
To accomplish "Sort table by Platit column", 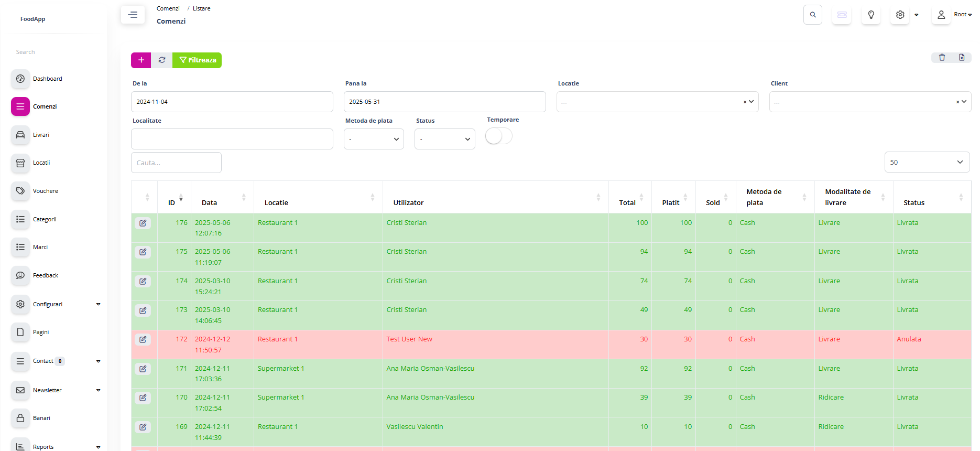I will pos(673,198).
